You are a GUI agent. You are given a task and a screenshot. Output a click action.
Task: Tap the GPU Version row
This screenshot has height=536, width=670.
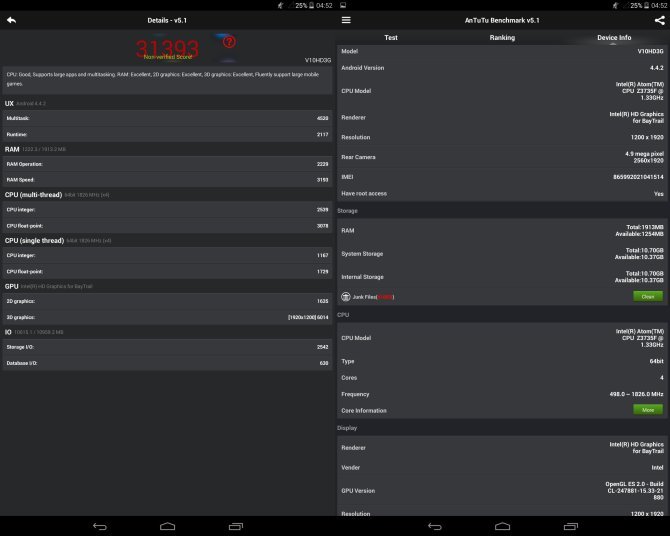click(x=502, y=490)
